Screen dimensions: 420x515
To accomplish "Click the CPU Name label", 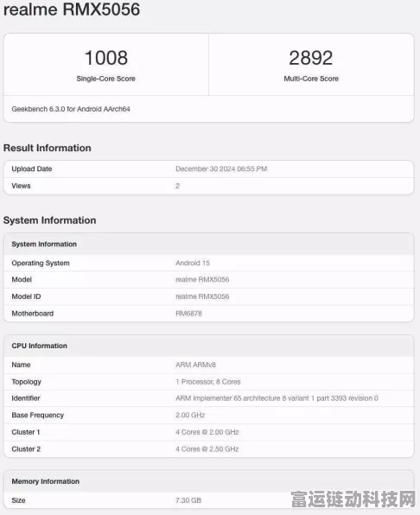I will [21, 365].
